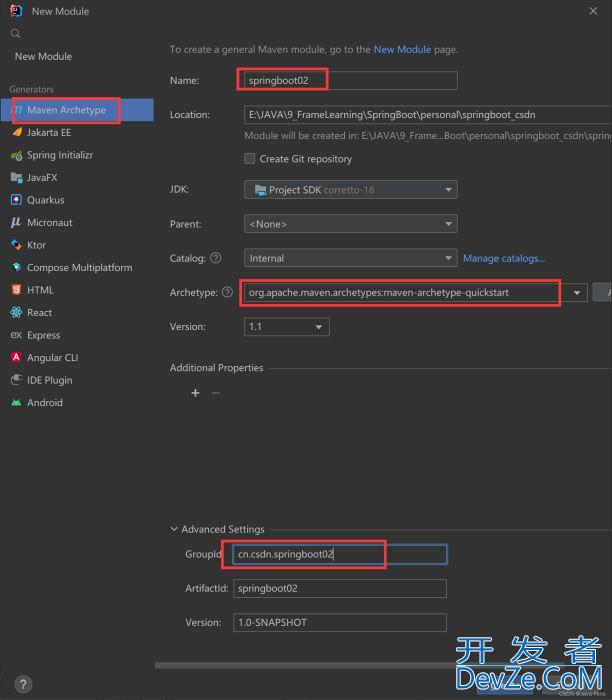
Task: Click the 1.0-SNAPSHOT version field
Action: (340, 622)
